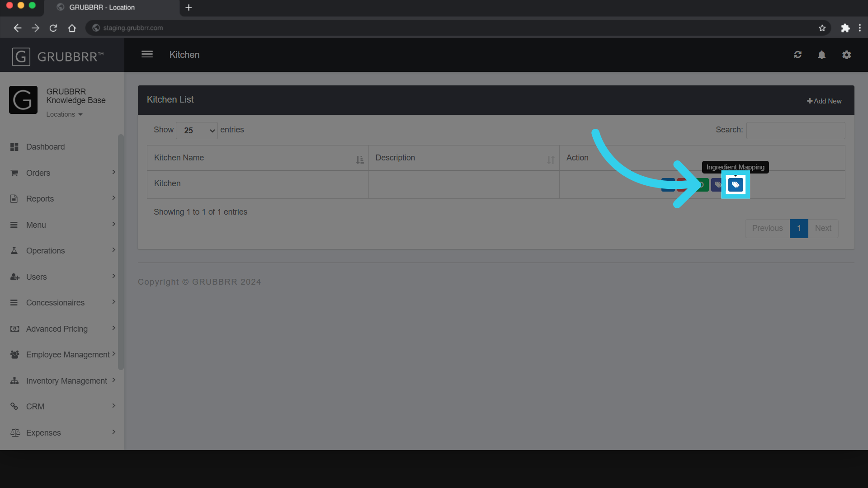Click the Search input field
Image resolution: width=868 pixels, height=488 pixels.
click(x=796, y=130)
